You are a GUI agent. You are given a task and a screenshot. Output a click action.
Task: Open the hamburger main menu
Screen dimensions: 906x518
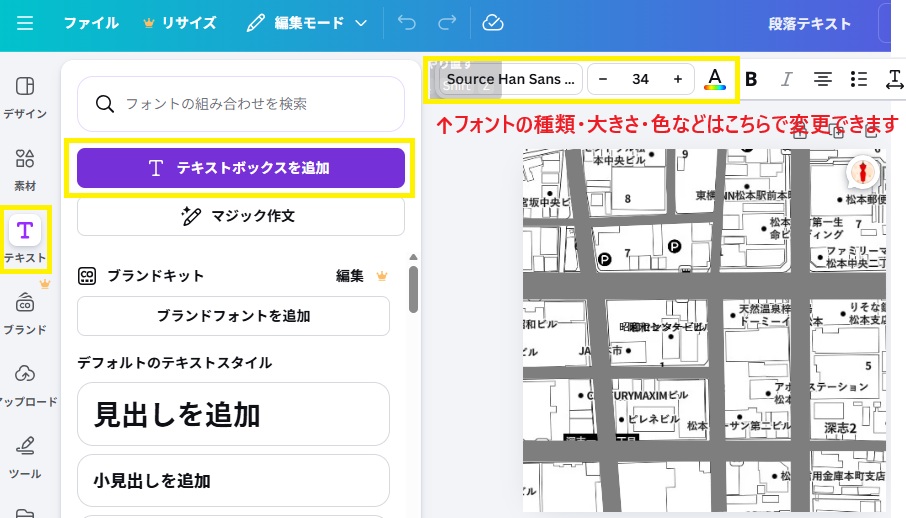(25, 23)
